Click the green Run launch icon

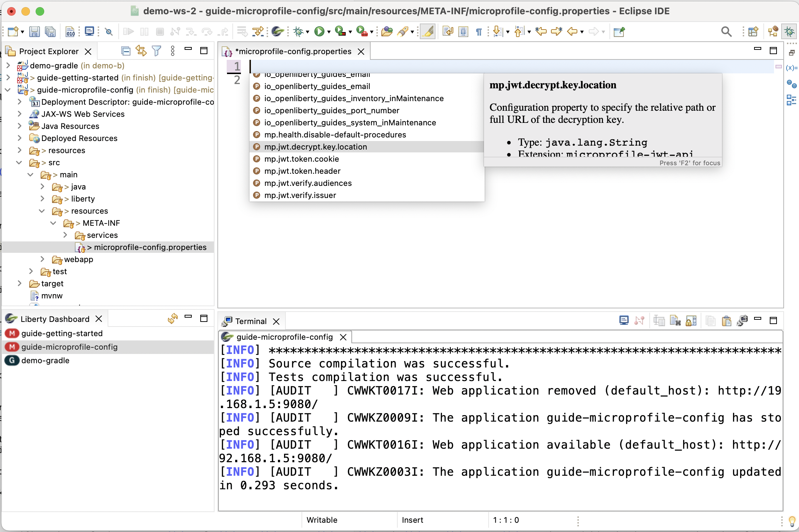pos(319,32)
